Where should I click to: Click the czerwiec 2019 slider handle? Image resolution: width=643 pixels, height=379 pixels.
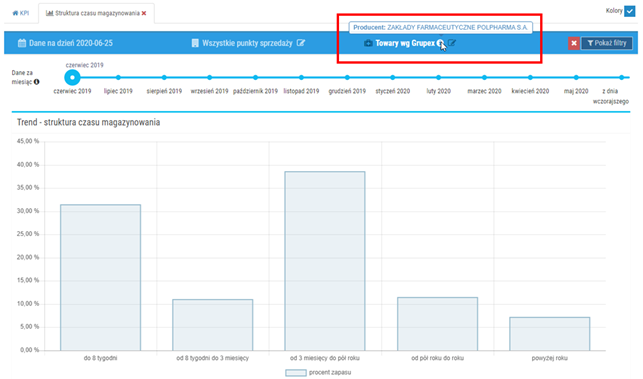[x=72, y=77]
